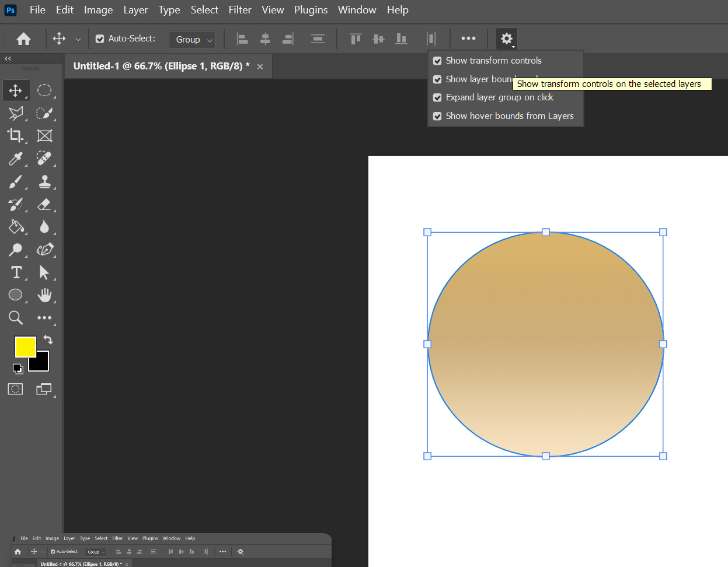Select the Clone Stamp tool

click(44, 181)
